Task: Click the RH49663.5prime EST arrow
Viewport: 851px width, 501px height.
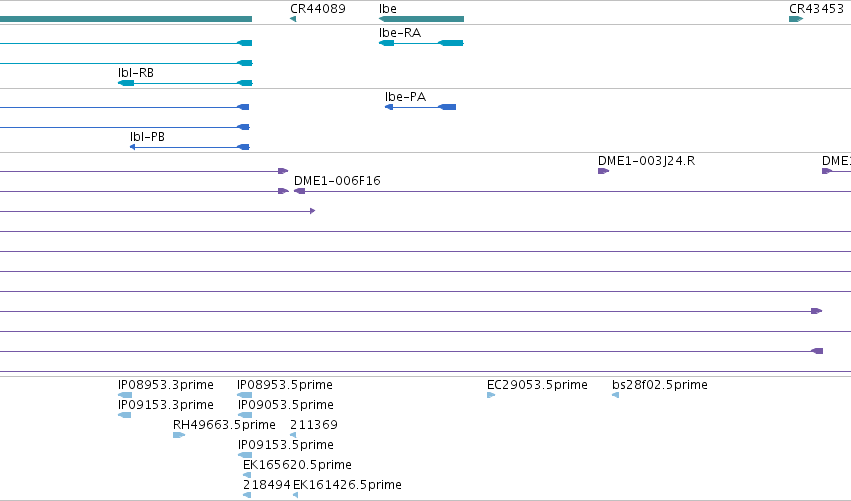Action: (x=179, y=435)
